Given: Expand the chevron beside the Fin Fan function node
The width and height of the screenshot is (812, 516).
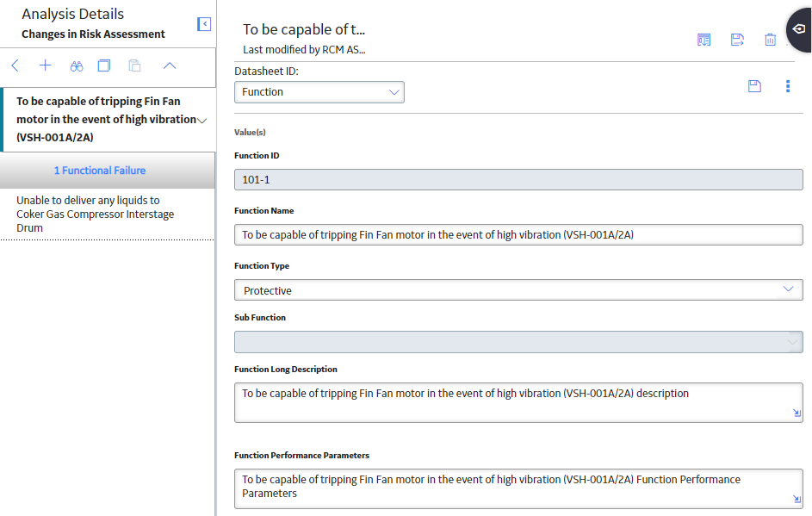Looking at the screenshot, I should click(202, 121).
